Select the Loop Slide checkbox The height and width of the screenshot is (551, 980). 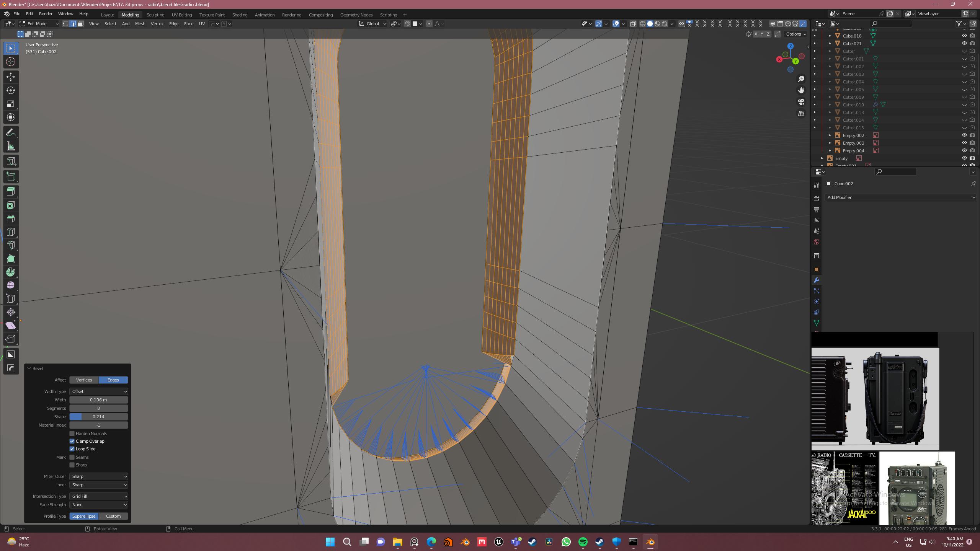pyautogui.click(x=72, y=449)
